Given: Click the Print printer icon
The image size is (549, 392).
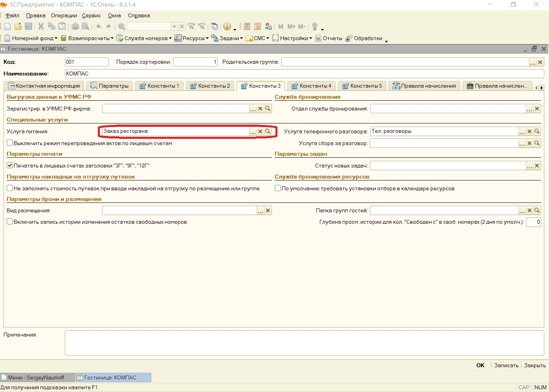Looking at the screenshot, I should (75, 26).
